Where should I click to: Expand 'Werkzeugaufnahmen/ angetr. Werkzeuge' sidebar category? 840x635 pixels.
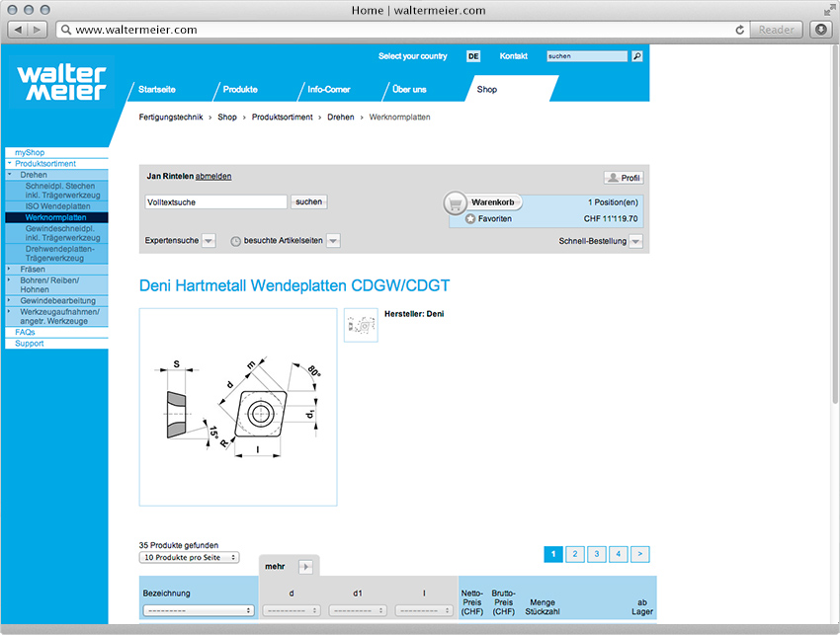[x=9, y=310]
